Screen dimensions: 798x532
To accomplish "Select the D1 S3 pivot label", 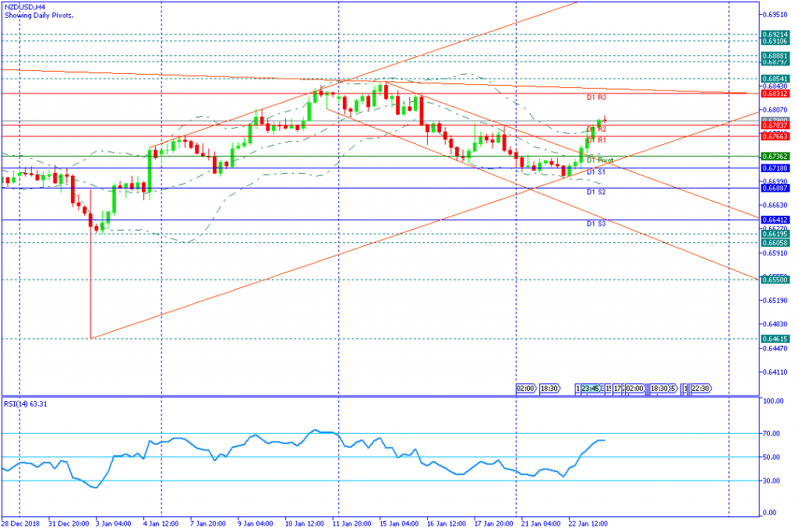I will (596, 224).
